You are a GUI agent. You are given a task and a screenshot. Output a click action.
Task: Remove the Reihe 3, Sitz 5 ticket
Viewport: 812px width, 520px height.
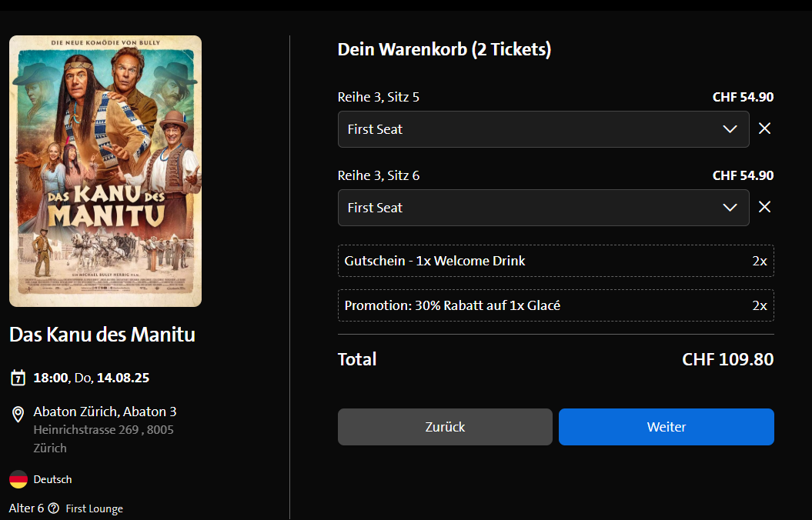764,128
